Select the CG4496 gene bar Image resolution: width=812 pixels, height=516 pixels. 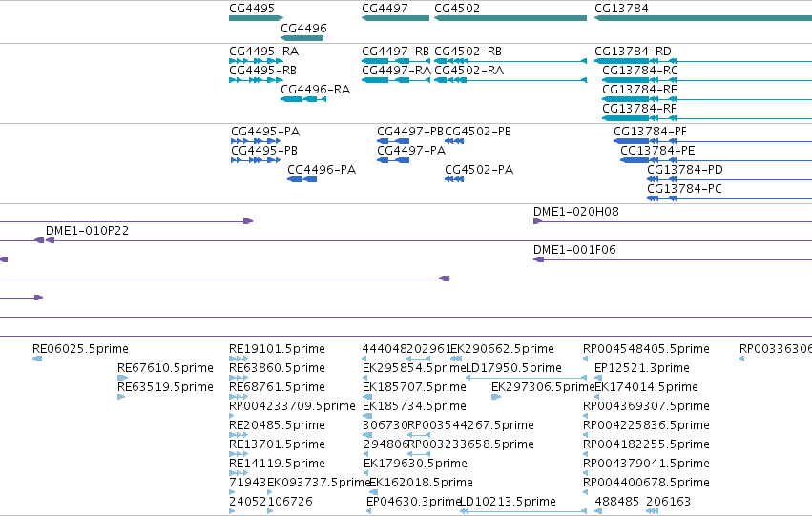[x=302, y=38]
